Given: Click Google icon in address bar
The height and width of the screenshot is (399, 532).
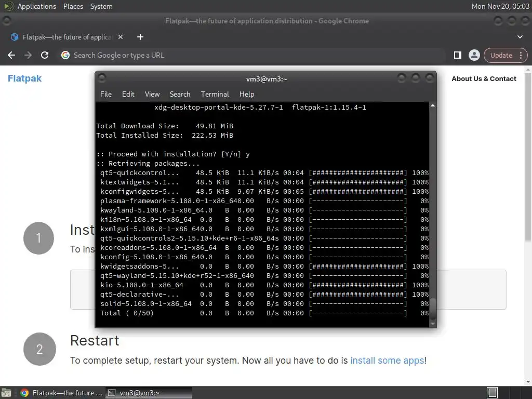Looking at the screenshot, I should (x=65, y=55).
